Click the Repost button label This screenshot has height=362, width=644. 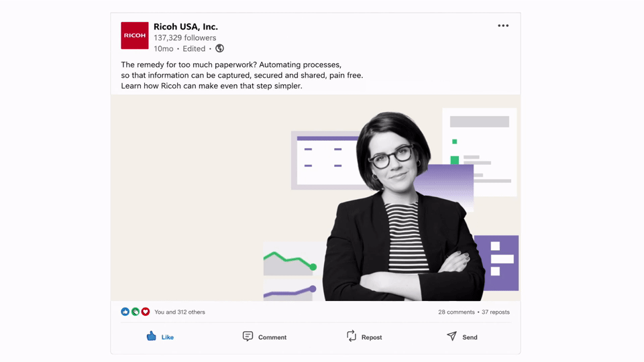tap(372, 337)
